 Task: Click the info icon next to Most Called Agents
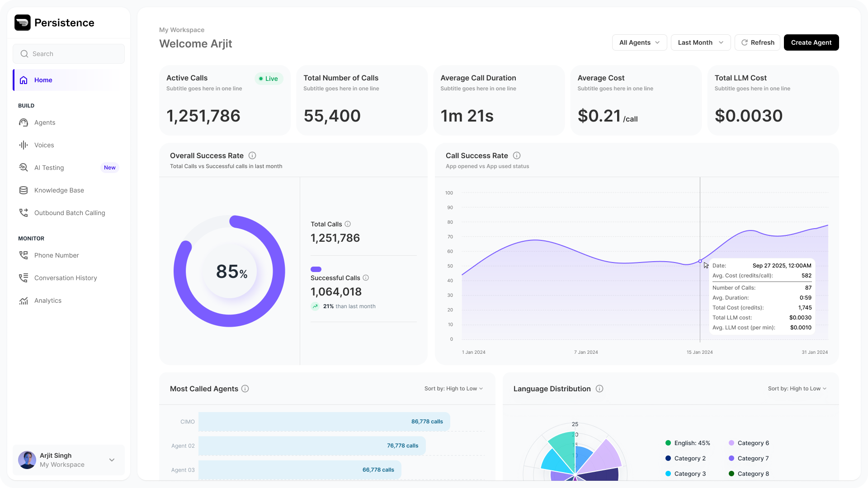pyautogui.click(x=245, y=389)
